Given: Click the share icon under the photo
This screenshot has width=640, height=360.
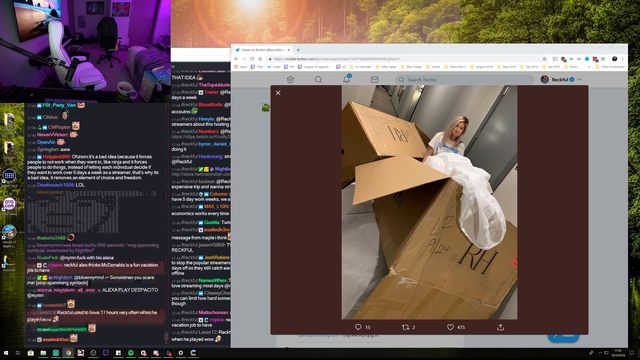Looking at the screenshot, I should 500,327.
